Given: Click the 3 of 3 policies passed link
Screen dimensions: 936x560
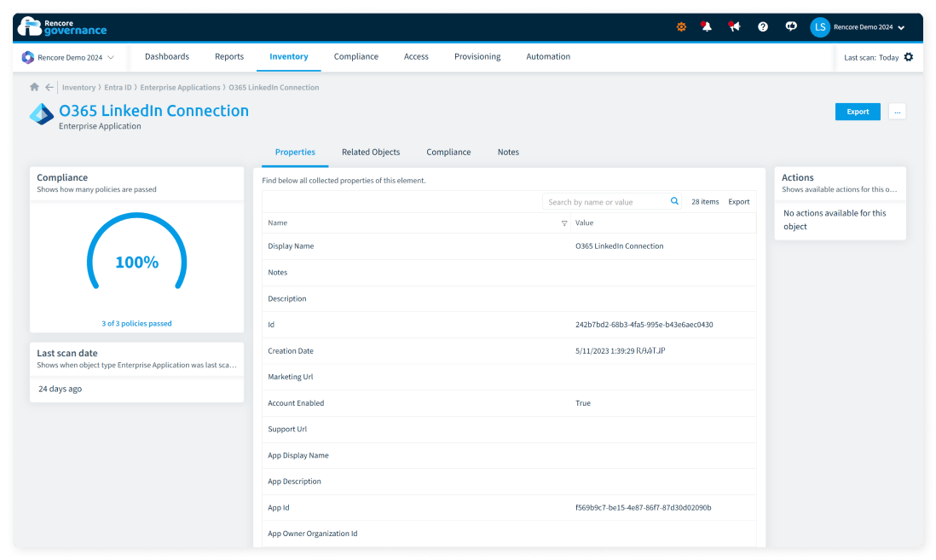Looking at the screenshot, I should (136, 324).
